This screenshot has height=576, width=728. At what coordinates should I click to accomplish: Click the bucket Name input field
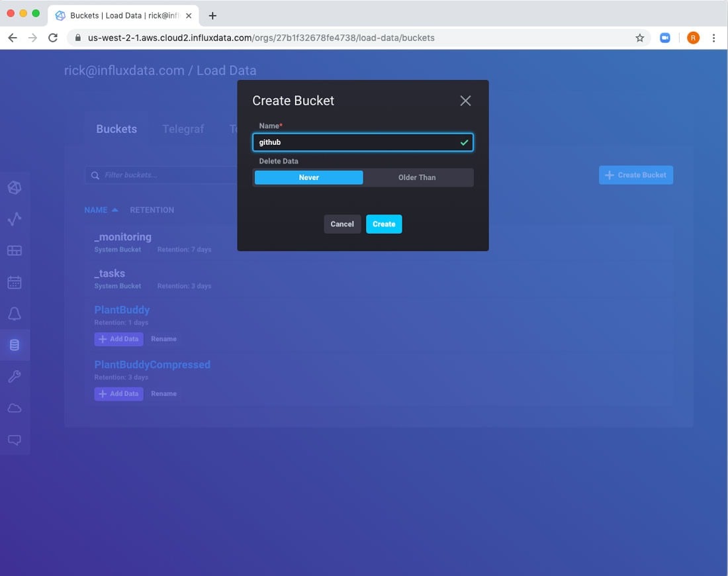pos(356,142)
